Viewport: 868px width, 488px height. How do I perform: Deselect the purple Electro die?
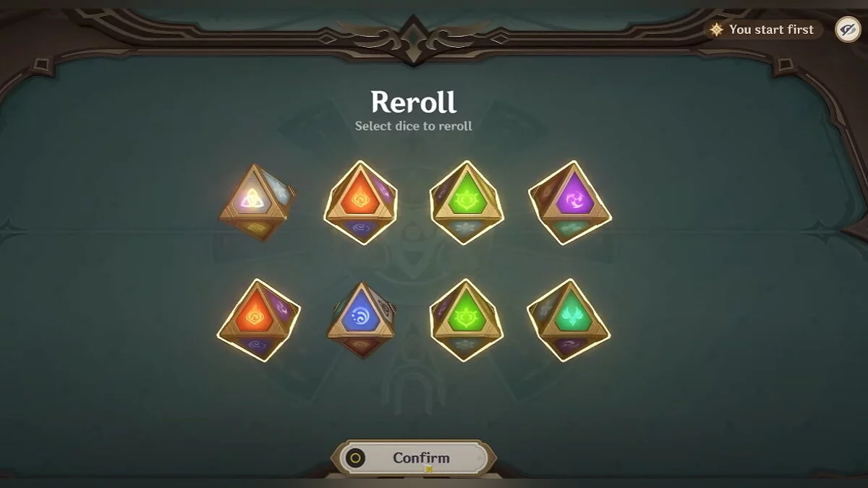(570, 202)
